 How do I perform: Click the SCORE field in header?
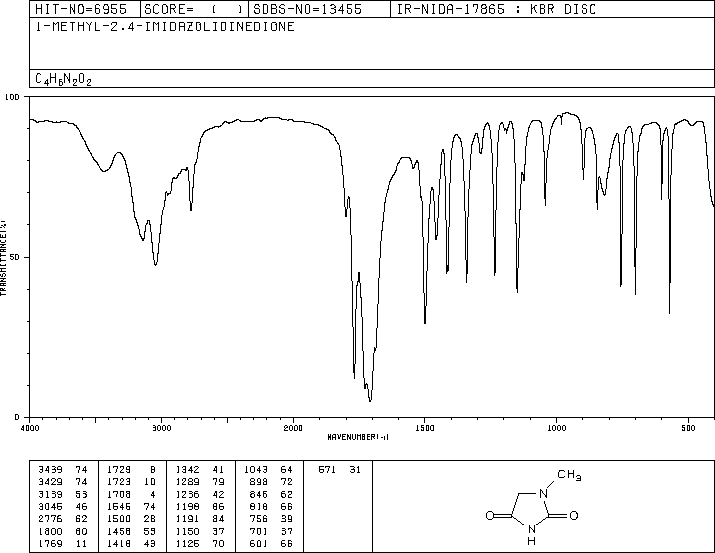click(194, 9)
